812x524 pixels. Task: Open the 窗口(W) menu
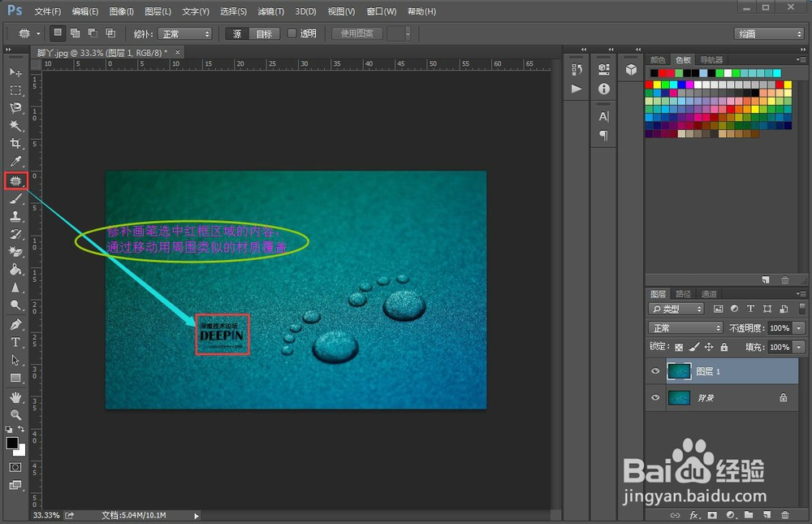point(381,11)
